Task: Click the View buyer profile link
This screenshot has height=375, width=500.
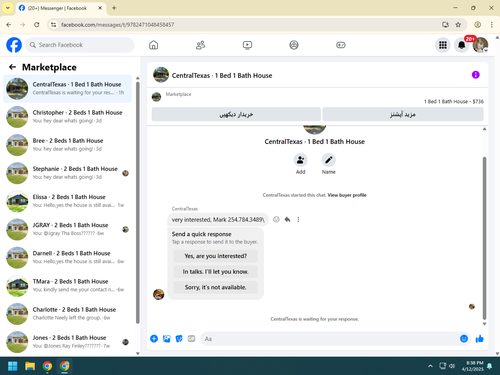Action: click(347, 195)
